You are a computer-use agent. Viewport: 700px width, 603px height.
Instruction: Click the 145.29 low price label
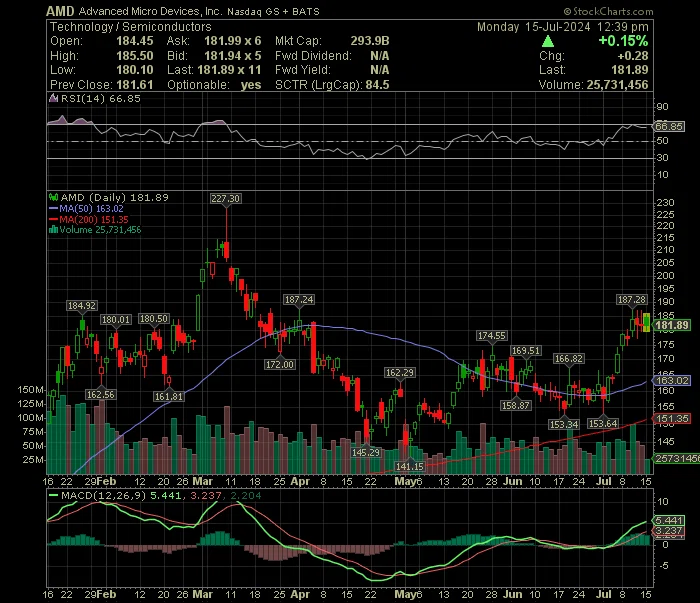(366, 452)
